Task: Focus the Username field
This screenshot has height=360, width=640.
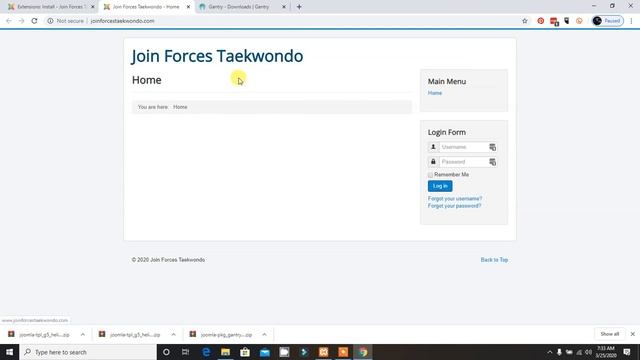Action: pyautogui.click(x=463, y=147)
